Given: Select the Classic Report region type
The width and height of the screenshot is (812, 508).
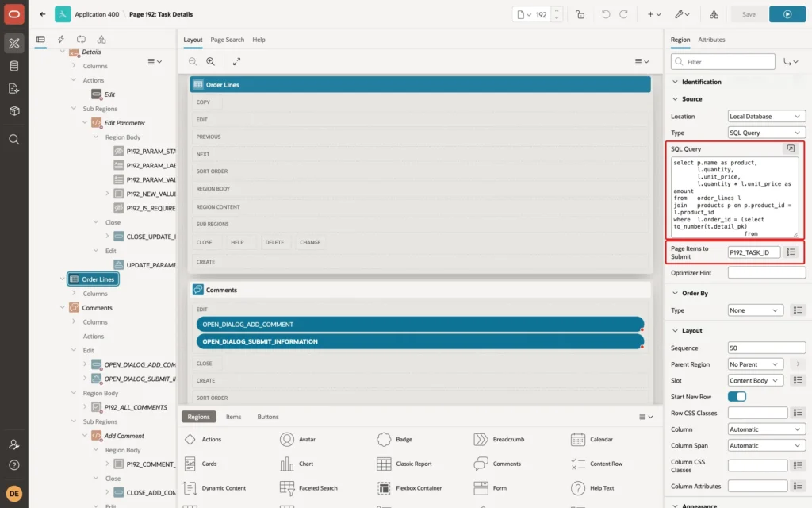Looking at the screenshot, I should (405, 464).
